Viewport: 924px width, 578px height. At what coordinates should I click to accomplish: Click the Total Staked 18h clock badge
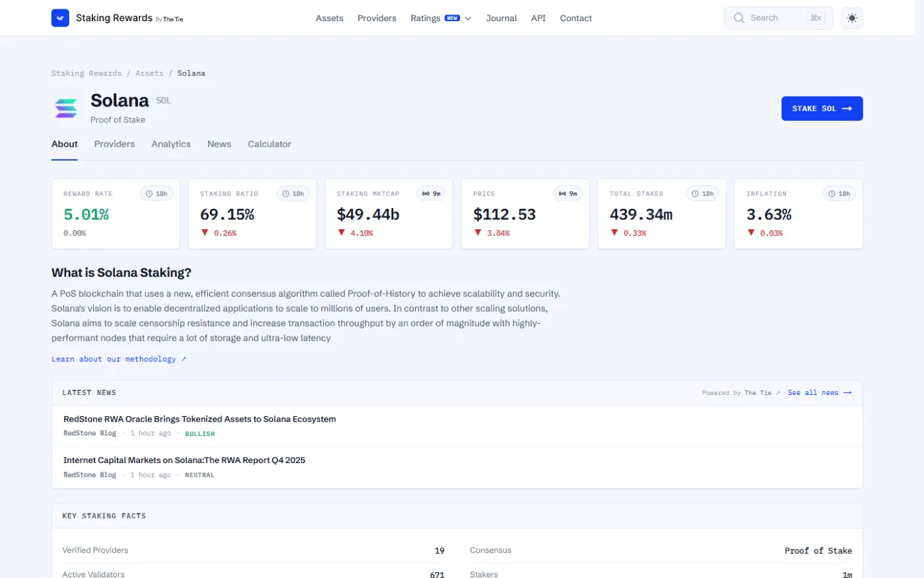coord(702,194)
